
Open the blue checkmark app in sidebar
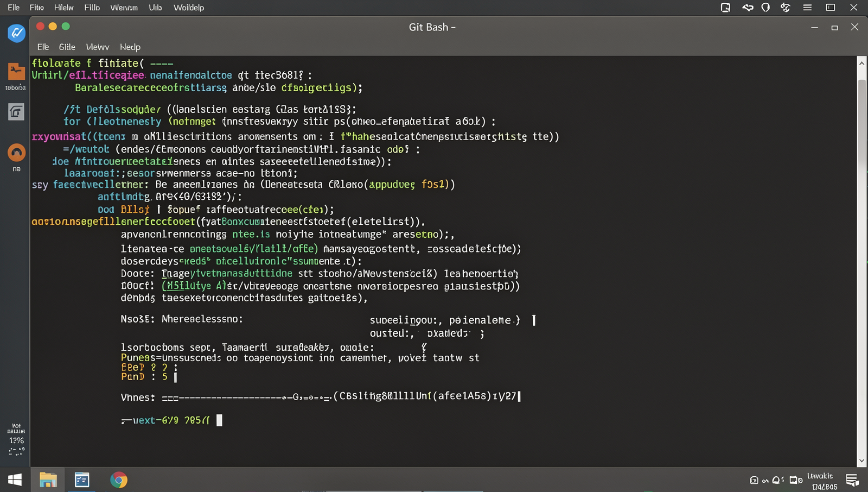click(16, 33)
